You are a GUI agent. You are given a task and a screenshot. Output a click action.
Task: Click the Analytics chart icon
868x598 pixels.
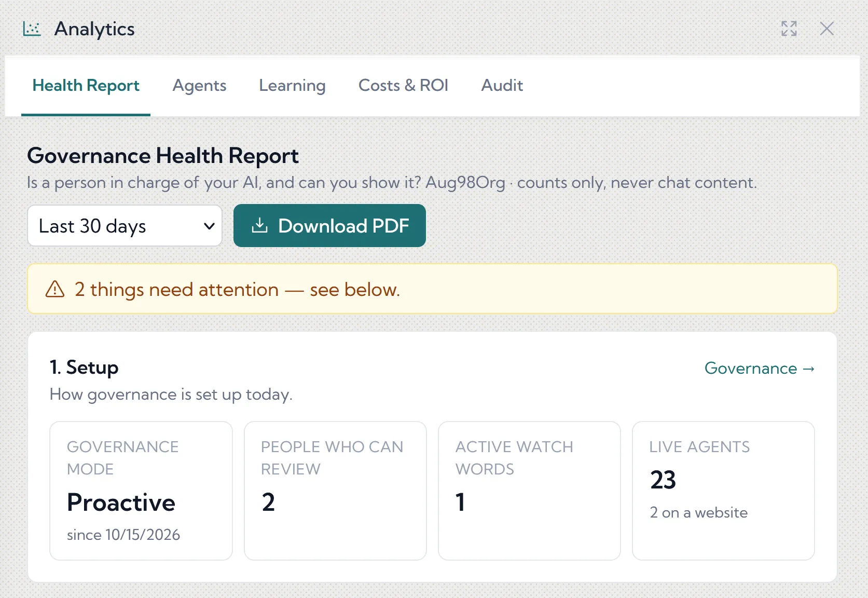click(x=32, y=29)
